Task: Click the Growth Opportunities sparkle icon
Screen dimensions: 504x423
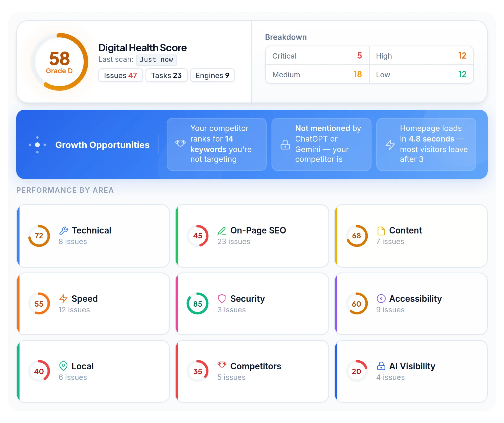Action: click(x=37, y=145)
